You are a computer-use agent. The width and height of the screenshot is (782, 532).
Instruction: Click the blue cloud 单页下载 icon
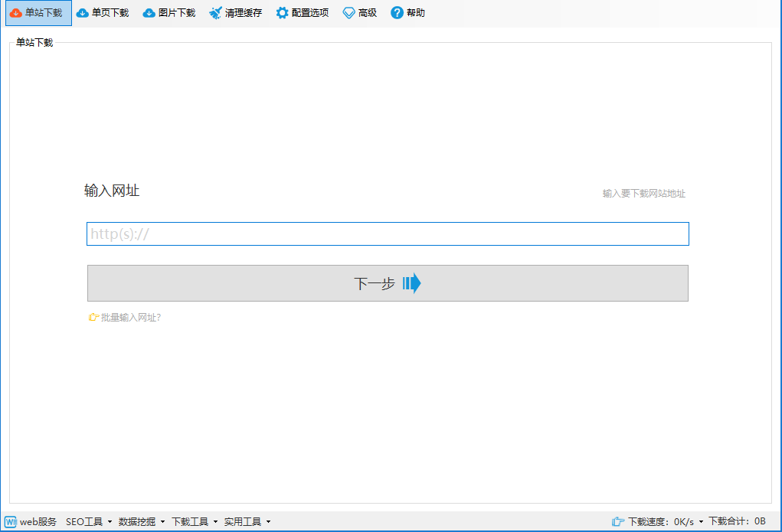[x=82, y=13]
